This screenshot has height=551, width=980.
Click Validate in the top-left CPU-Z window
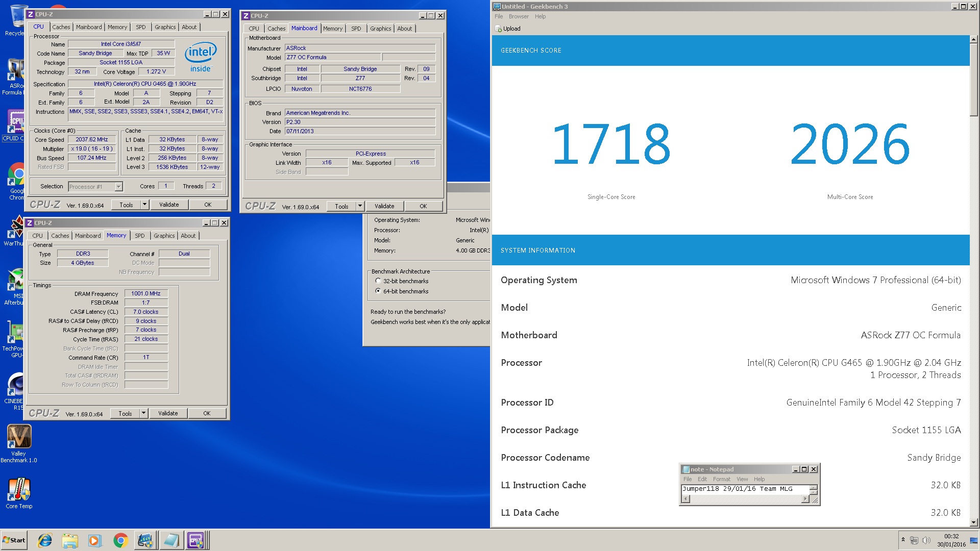[169, 205]
